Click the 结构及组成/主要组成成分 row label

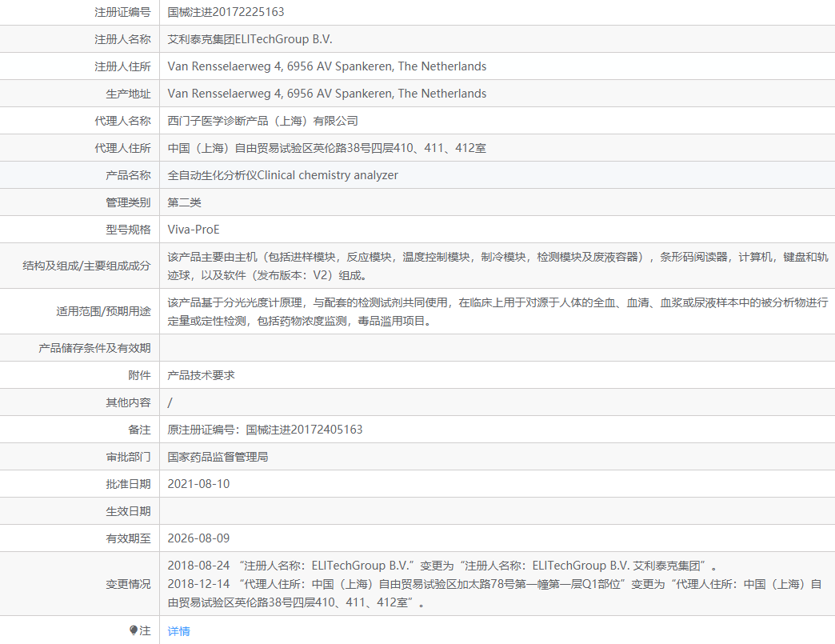click(86, 266)
